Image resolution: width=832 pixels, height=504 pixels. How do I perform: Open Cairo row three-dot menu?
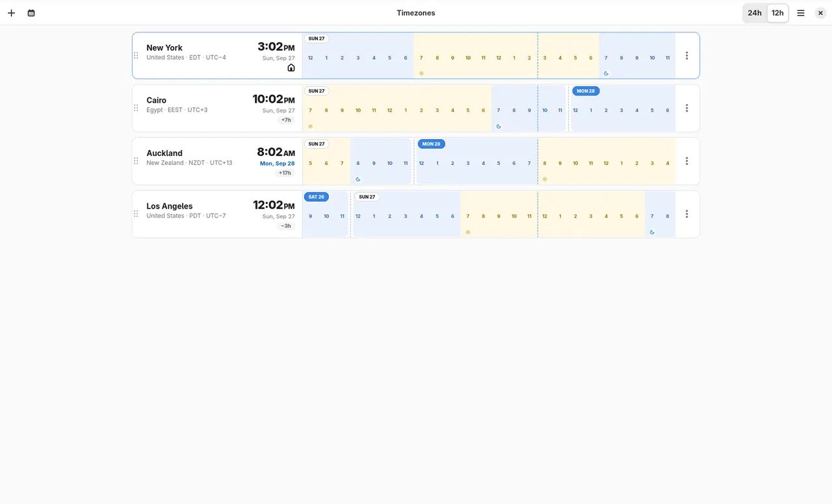point(686,108)
